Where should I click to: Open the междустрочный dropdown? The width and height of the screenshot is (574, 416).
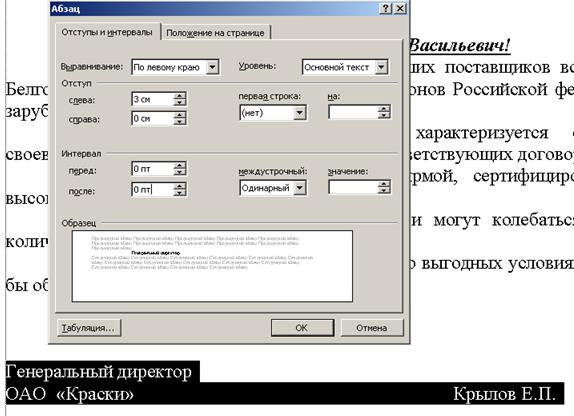(299, 188)
